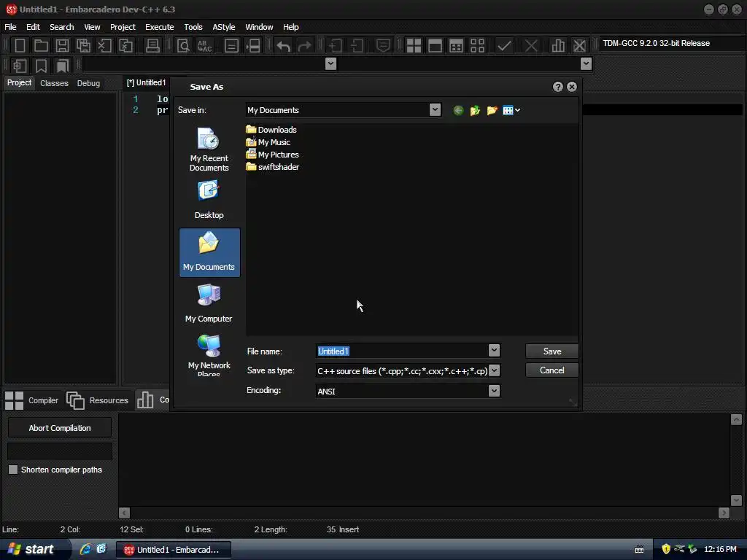The image size is (747, 560).
Task: Select the Compiler bottom tab
Action: click(x=32, y=400)
